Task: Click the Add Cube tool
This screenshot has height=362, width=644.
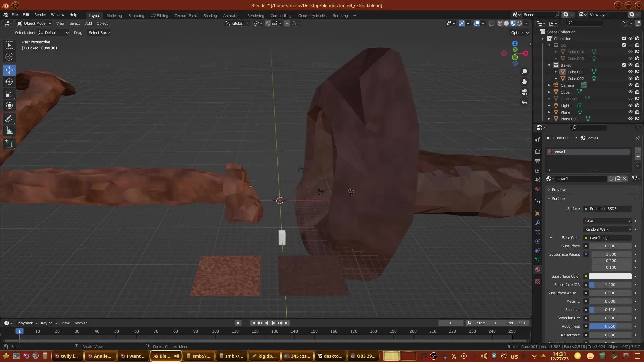Action: (x=9, y=144)
